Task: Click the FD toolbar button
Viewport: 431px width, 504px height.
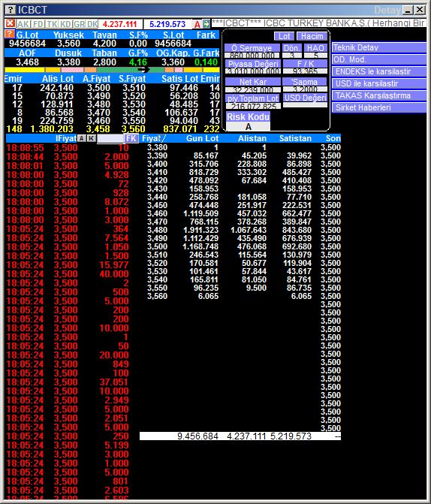Action: [38, 24]
